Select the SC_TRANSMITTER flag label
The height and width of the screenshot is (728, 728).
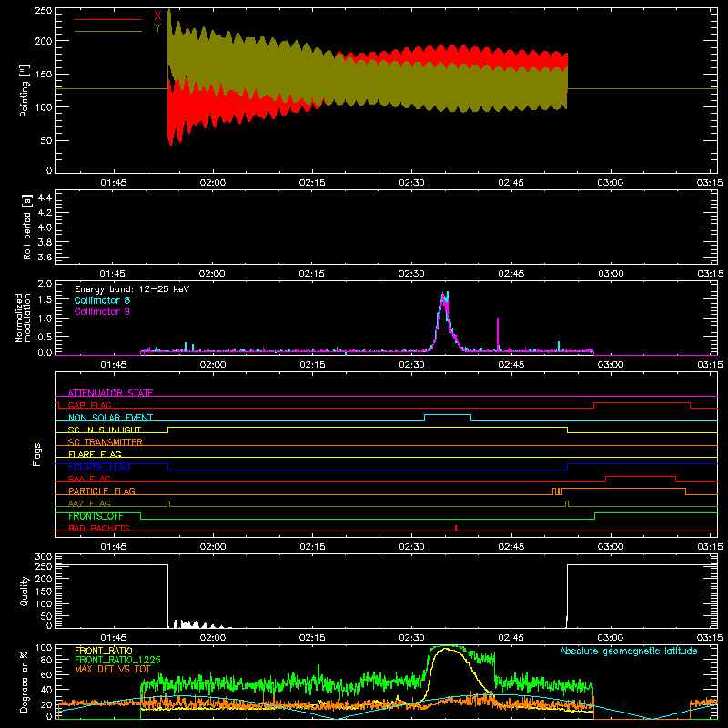[105, 442]
